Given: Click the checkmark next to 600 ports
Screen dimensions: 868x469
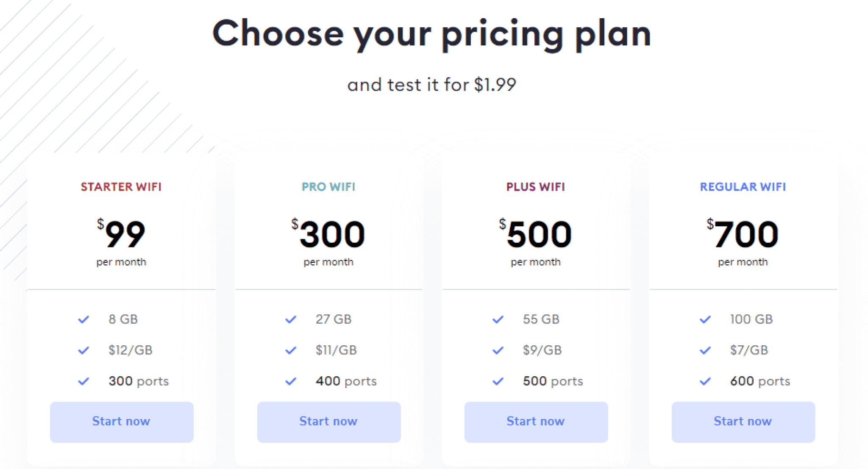Looking at the screenshot, I should [x=705, y=381].
